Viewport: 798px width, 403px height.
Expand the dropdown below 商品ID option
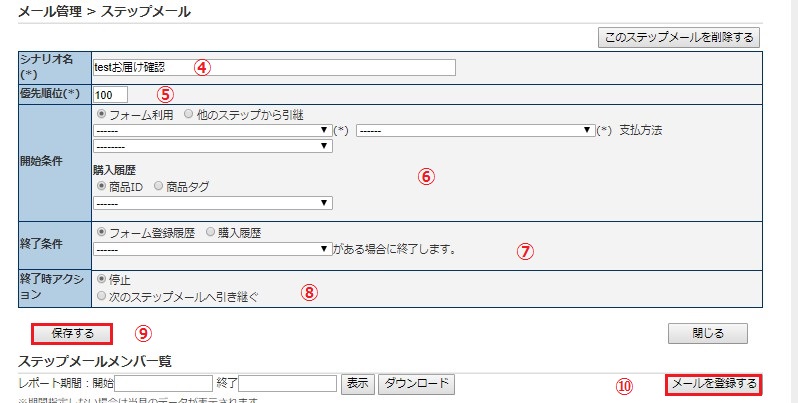click(212, 203)
